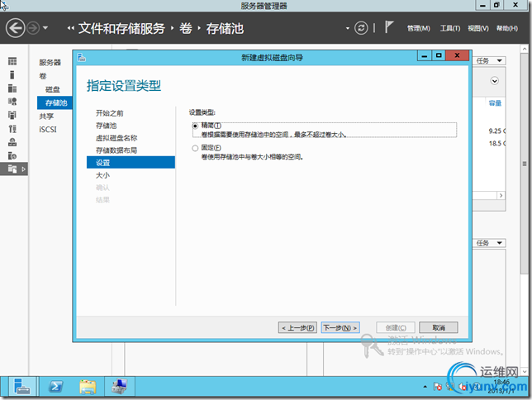Go to wizard step 存储池
This screenshot has width=532, height=400.
[107, 126]
